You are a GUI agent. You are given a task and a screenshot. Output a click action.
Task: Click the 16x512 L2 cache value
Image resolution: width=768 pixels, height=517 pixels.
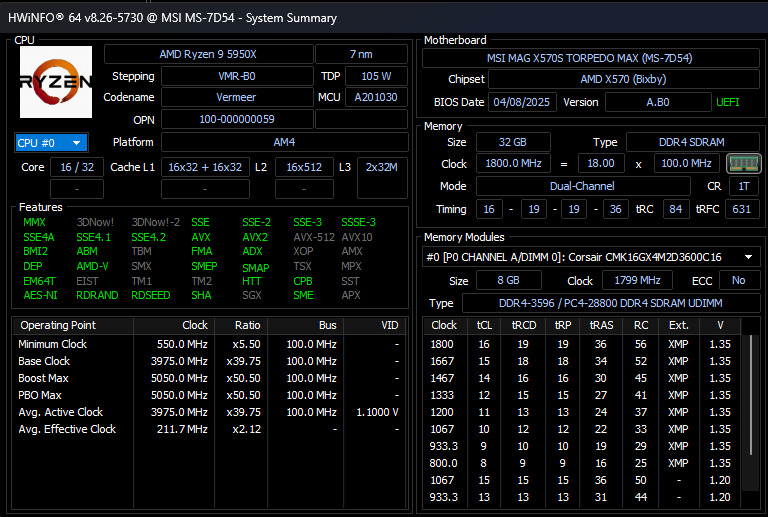tap(304, 167)
